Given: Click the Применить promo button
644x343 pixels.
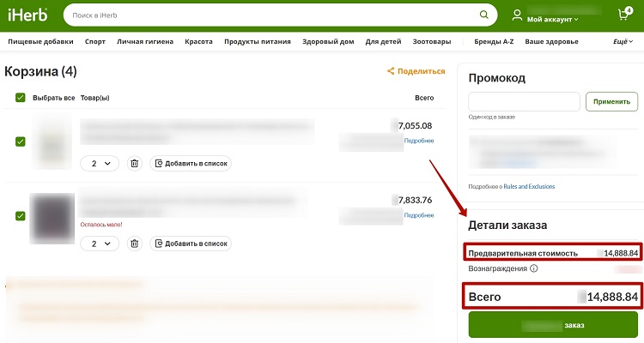Looking at the screenshot, I should [x=611, y=102].
